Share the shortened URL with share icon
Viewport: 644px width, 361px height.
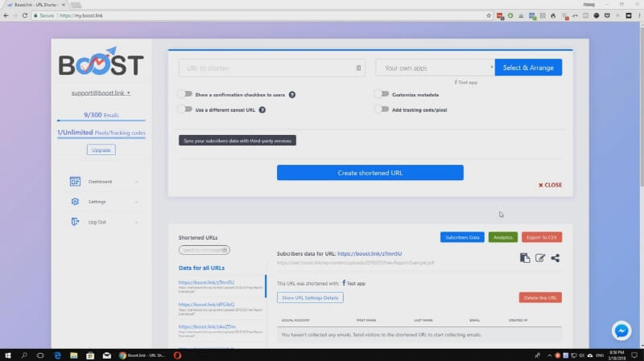pyautogui.click(x=555, y=258)
